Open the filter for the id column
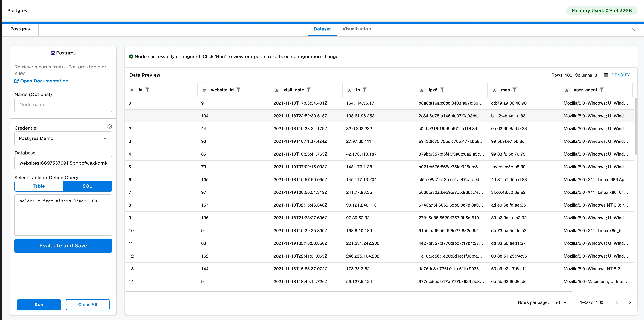 pyautogui.click(x=148, y=90)
